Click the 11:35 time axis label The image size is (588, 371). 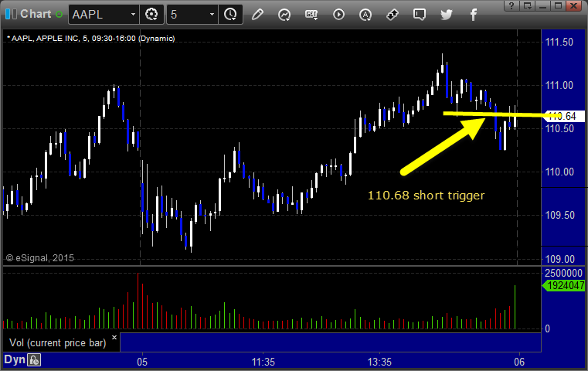(263, 362)
